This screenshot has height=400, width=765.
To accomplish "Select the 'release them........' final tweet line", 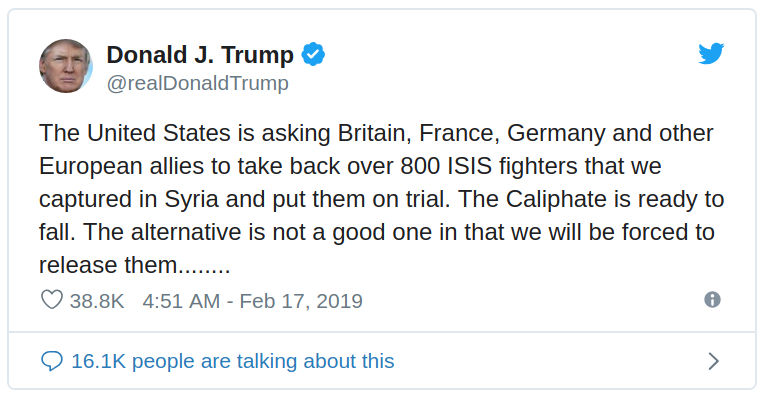I will point(135,265).
